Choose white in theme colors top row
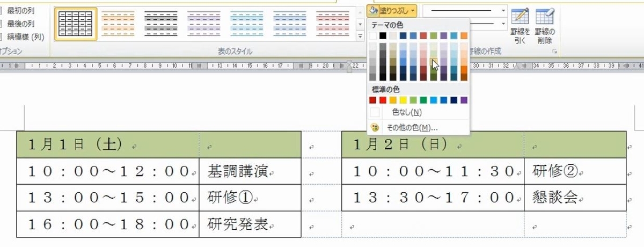The height and width of the screenshot is (247, 644). coord(372,35)
